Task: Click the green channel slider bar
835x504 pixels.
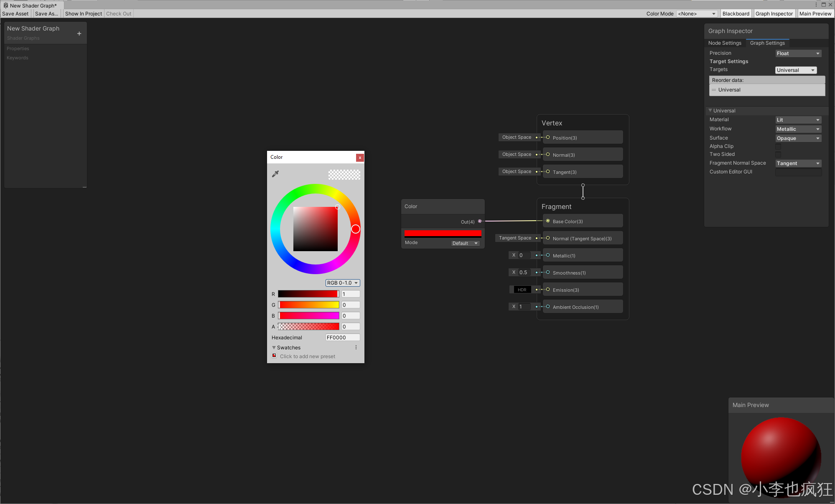Action: click(x=308, y=305)
